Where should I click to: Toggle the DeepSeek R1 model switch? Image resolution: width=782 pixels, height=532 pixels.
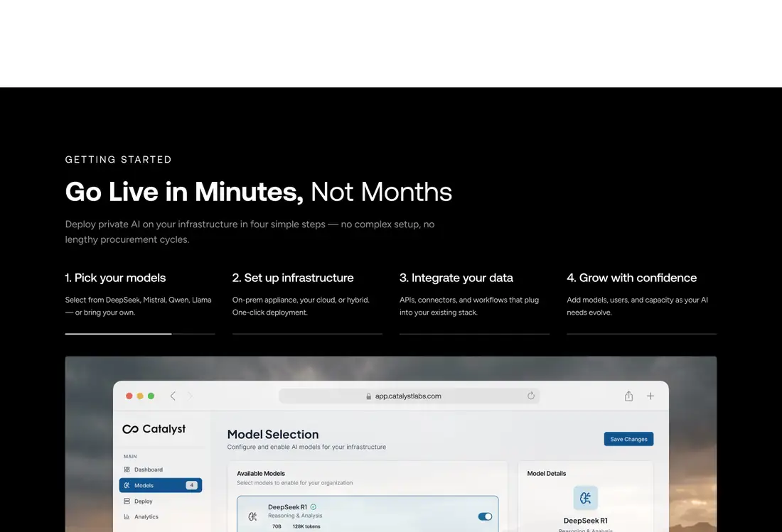(485, 516)
